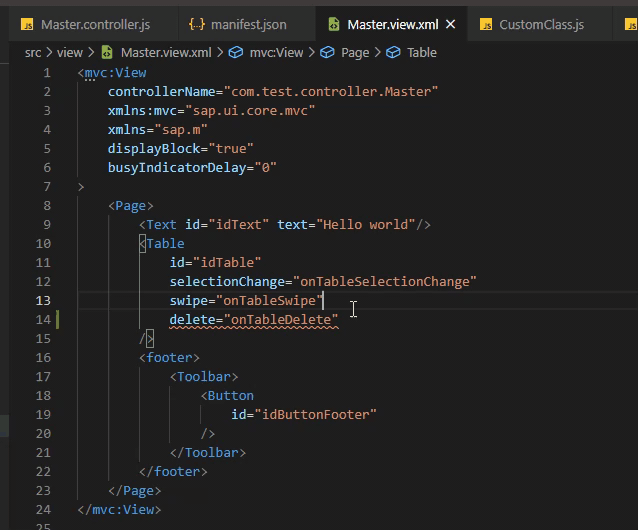Click the "com.test.controller.Master" string
638x530 pixels.
(331, 92)
